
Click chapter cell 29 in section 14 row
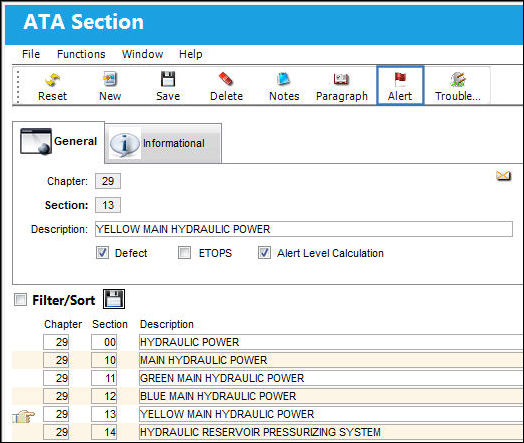[56, 432]
